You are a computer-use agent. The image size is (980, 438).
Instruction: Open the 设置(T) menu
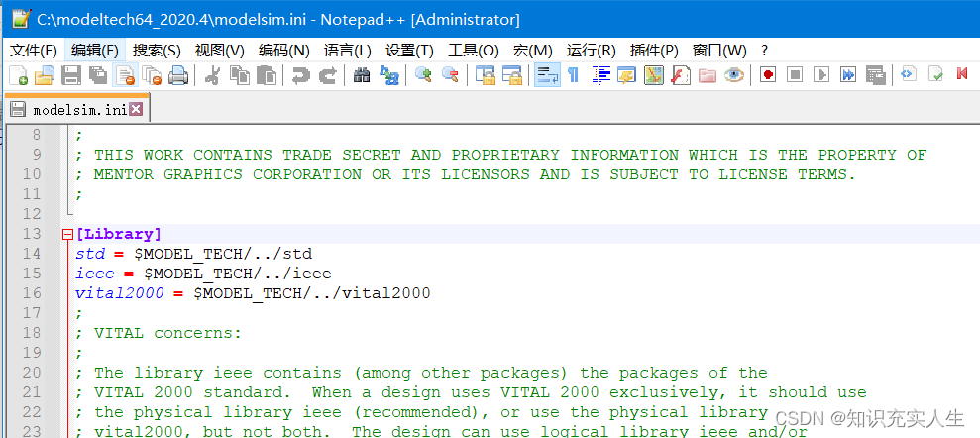pyautogui.click(x=409, y=50)
